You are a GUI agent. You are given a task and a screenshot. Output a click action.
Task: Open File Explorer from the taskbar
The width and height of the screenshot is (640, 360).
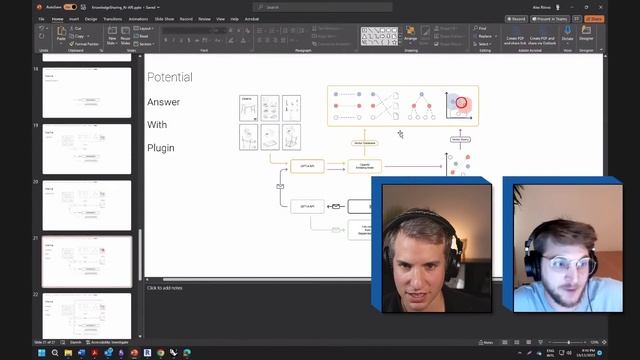pos(68,353)
